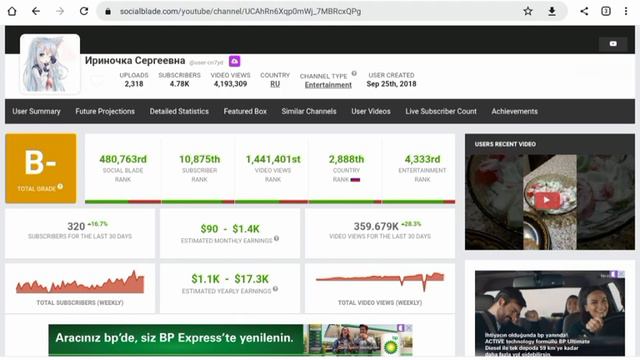This screenshot has width=640, height=360.
Task: Open the browser three-dot menu
Action: pyautogui.click(x=626, y=11)
